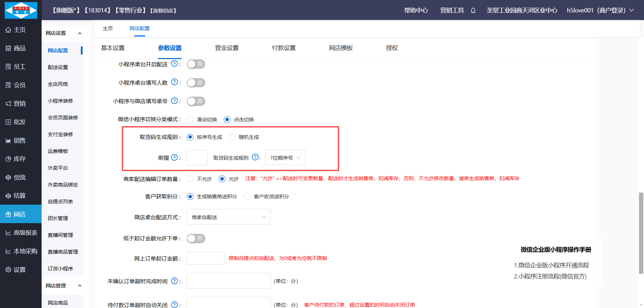This screenshot has height=308, width=644.
Task: Switch to 营业设置 tab
Action: [x=227, y=48]
